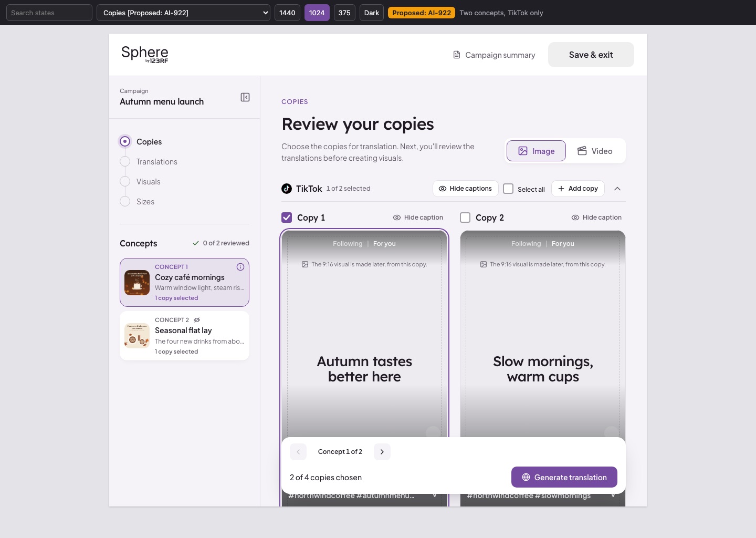Click the 'Autumn tastes better here' copy text

tap(364, 369)
